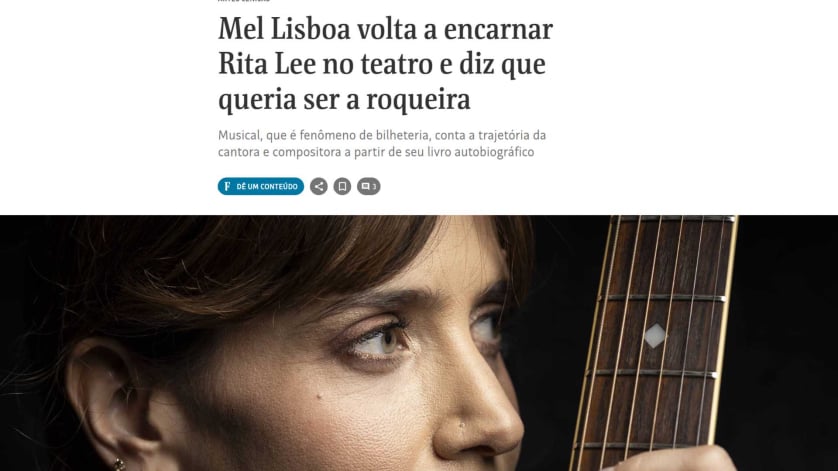Click the subtitle starting 'Musical, que é fenômeno'
This screenshot has height=471, width=838.
pyautogui.click(x=382, y=135)
